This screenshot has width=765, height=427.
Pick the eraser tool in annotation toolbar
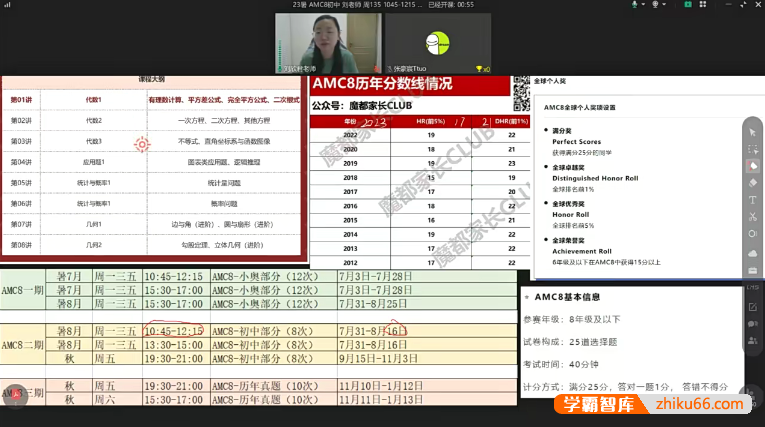(752, 183)
